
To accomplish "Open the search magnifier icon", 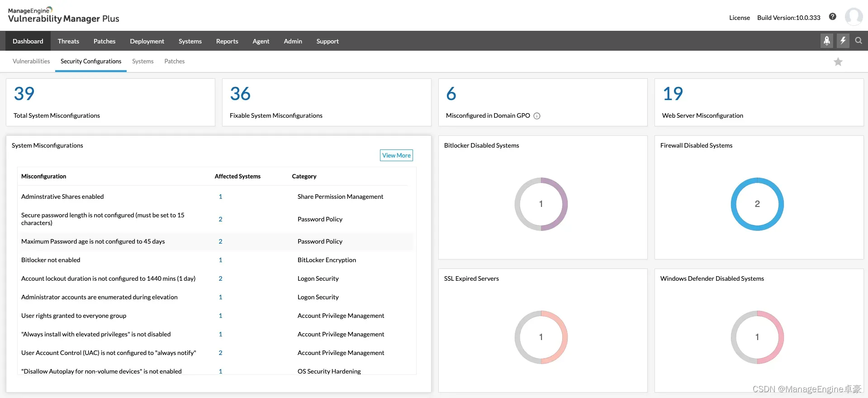I will pyautogui.click(x=859, y=41).
